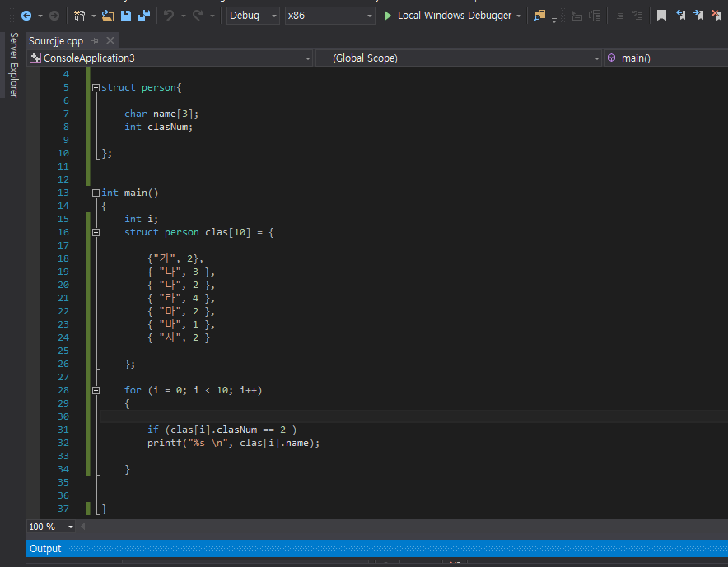This screenshot has width=728, height=567.
Task: Click the New Project toolbar icon
Action: coord(79,16)
